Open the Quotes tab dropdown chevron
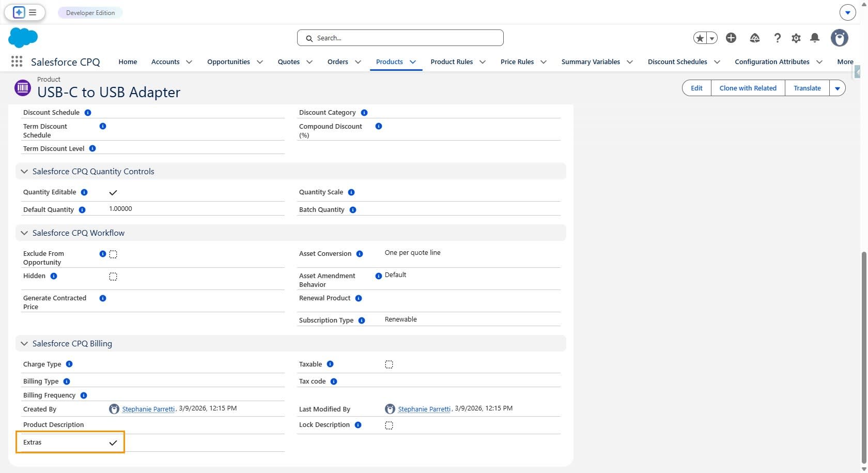 coord(309,62)
